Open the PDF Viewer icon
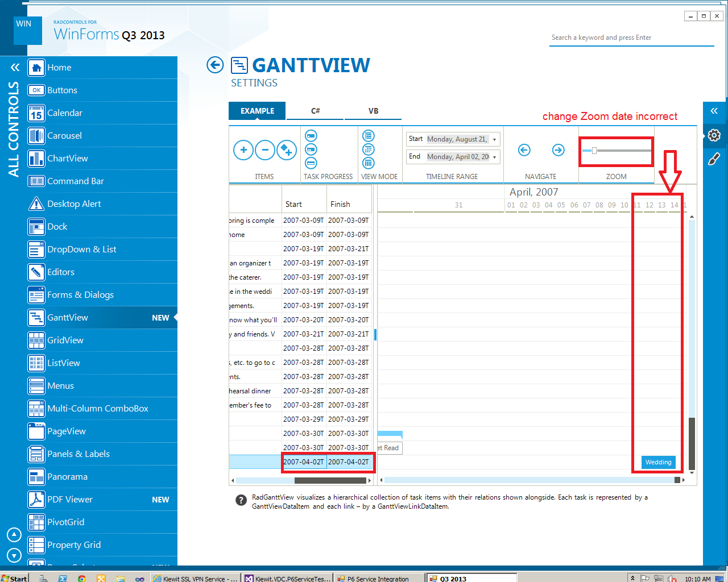The height and width of the screenshot is (582, 728). [x=36, y=500]
